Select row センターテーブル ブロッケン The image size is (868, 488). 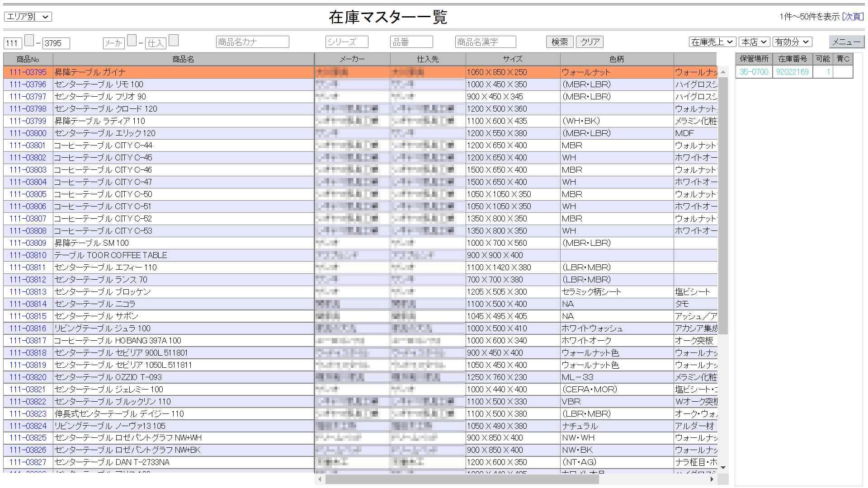pos(360,292)
